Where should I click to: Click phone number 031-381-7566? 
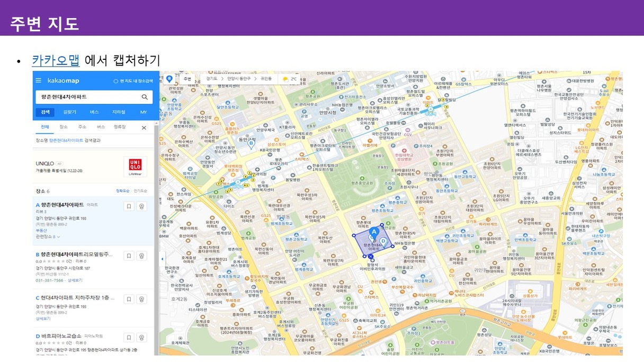click(x=50, y=280)
